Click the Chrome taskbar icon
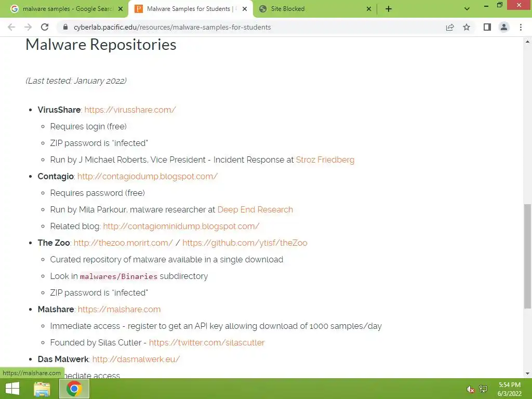Screen dimensions: 532x399 [x=74, y=389]
